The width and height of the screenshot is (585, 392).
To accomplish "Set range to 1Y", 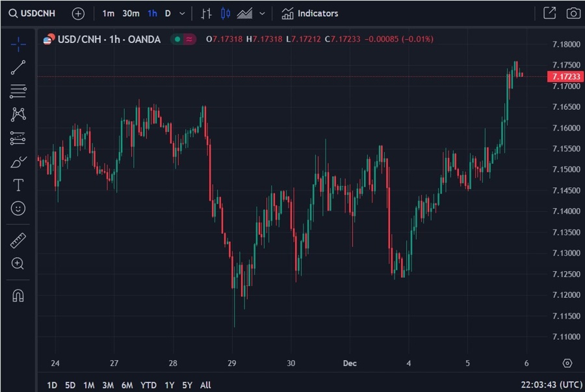I will pyautogui.click(x=170, y=385).
